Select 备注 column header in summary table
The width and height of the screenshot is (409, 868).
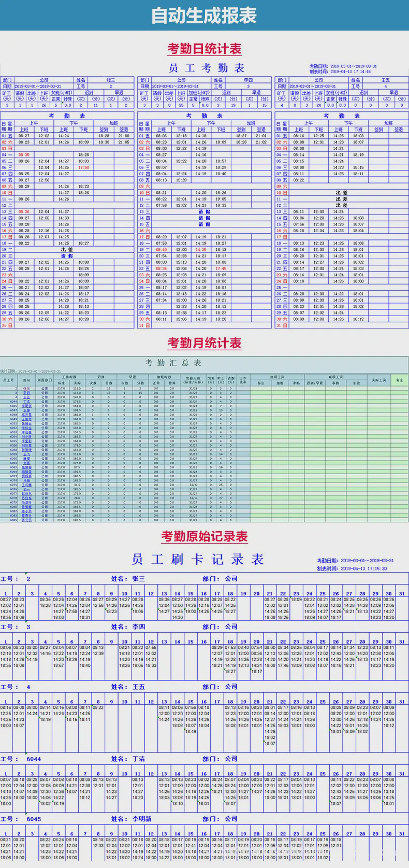[399, 380]
